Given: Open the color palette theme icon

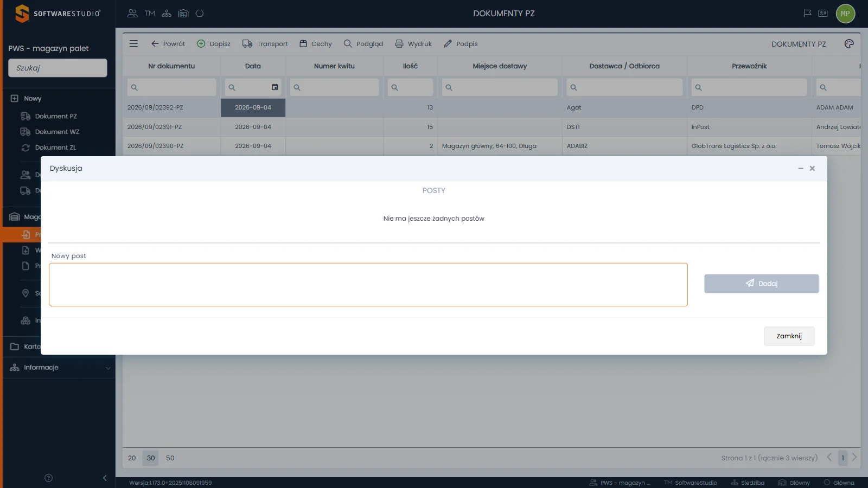Looking at the screenshot, I should click(x=849, y=44).
